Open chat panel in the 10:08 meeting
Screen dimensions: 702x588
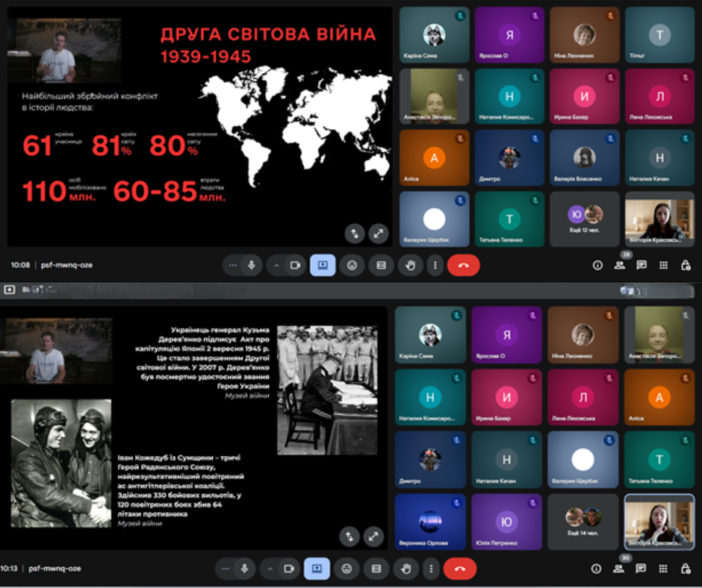point(642,265)
